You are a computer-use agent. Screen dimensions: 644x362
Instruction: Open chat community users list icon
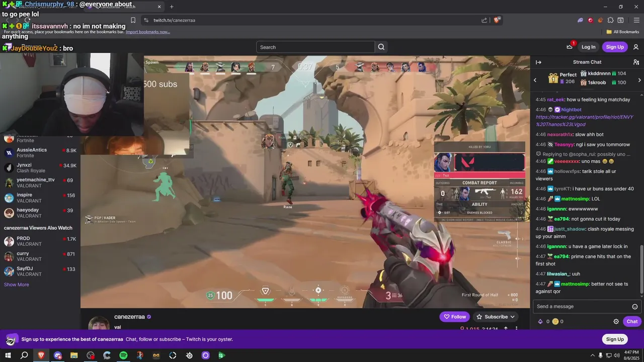coord(636,62)
